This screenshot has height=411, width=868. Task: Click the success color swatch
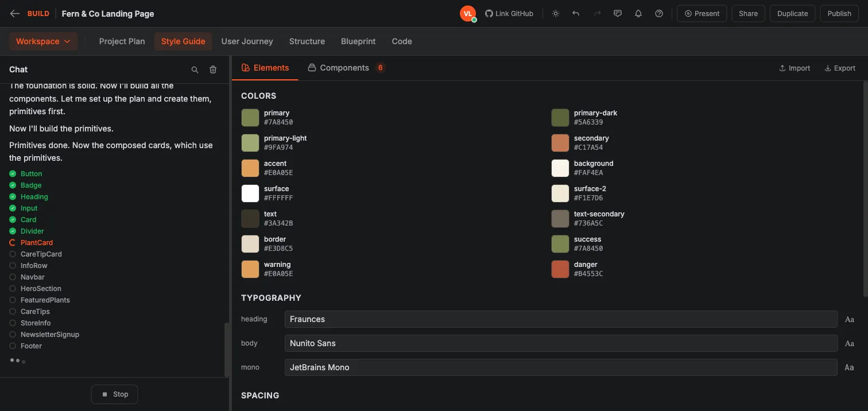coord(560,244)
